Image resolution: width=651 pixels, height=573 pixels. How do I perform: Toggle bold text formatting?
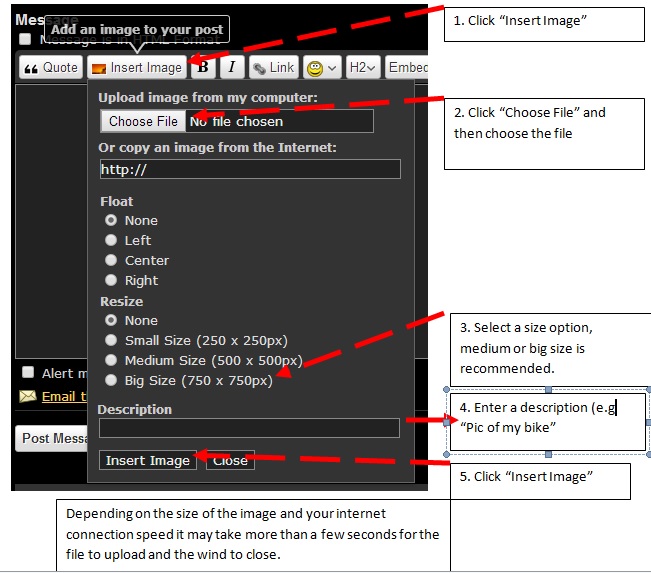pos(203,67)
